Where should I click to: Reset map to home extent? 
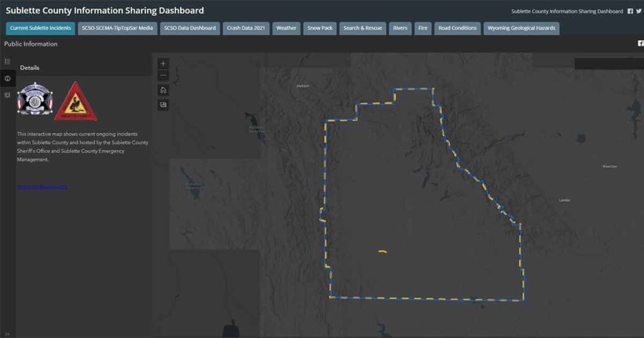(x=163, y=90)
